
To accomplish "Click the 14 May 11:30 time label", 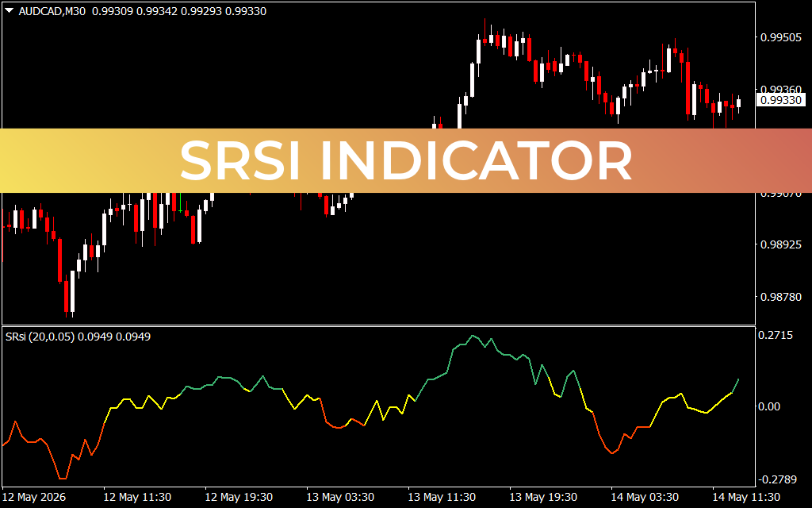I will click(x=746, y=497).
